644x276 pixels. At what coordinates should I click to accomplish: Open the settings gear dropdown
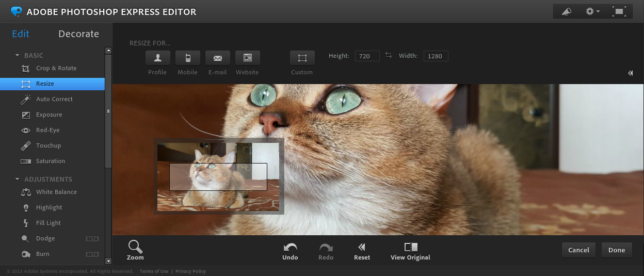click(592, 11)
